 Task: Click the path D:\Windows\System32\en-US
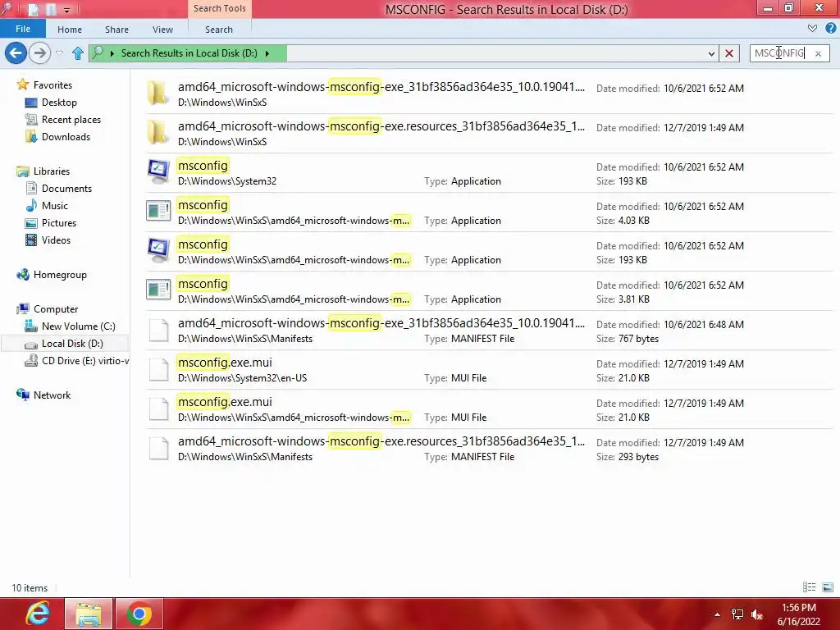(x=242, y=378)
